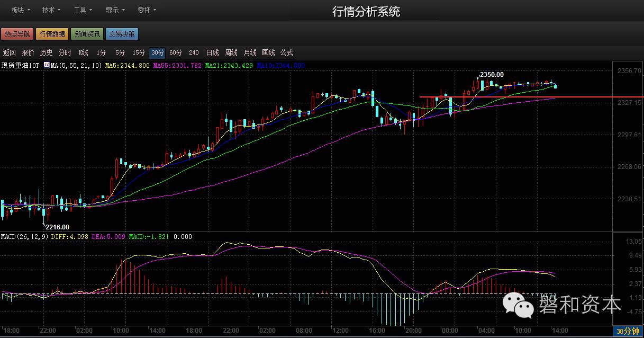Click the orange 行情数据 button
644x338 pixels.
52,34
